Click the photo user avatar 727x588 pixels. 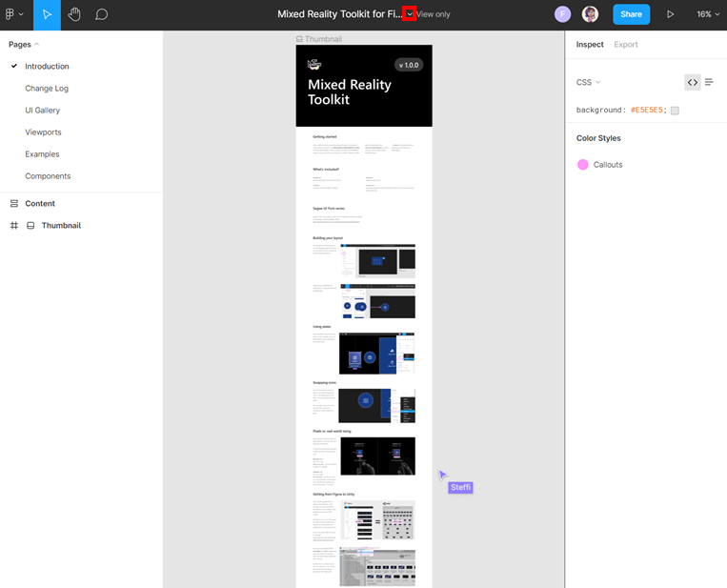click(x=590, y=14)
